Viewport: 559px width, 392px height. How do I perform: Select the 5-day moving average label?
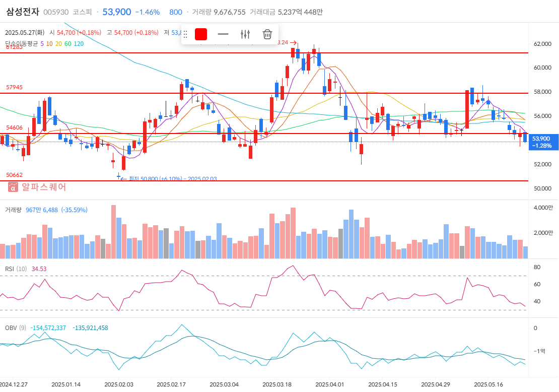(x=42, y=43)
